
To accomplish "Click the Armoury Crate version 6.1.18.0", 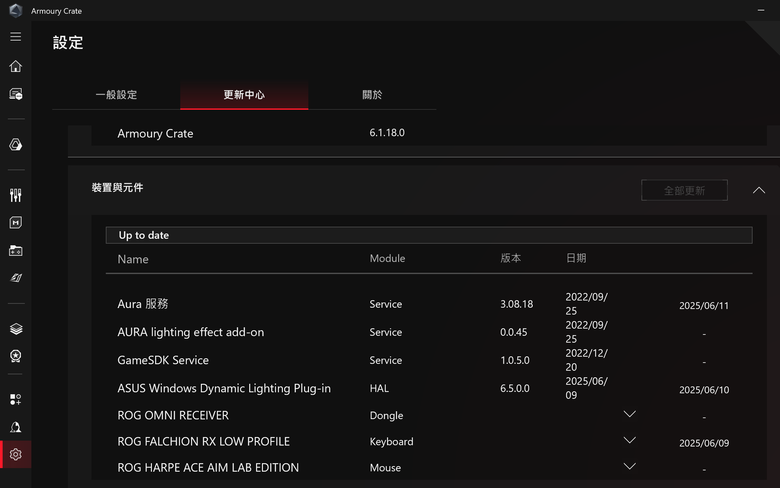I will 387,133.
